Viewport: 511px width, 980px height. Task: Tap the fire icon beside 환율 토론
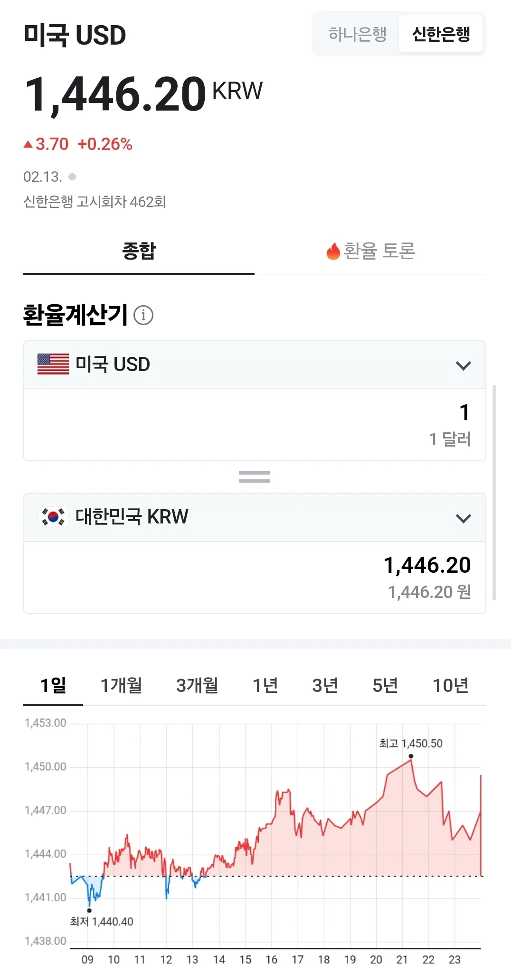pyautogui.click(x=333, y=251)
